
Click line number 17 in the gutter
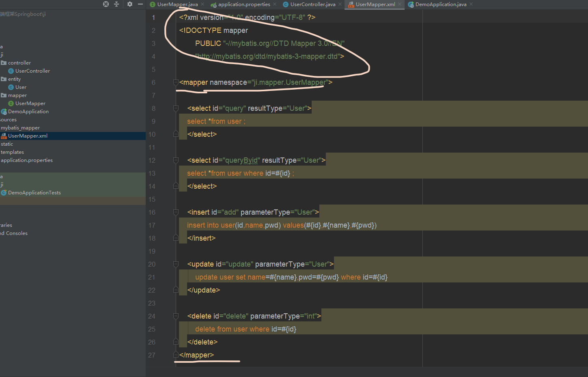[152, 225]
